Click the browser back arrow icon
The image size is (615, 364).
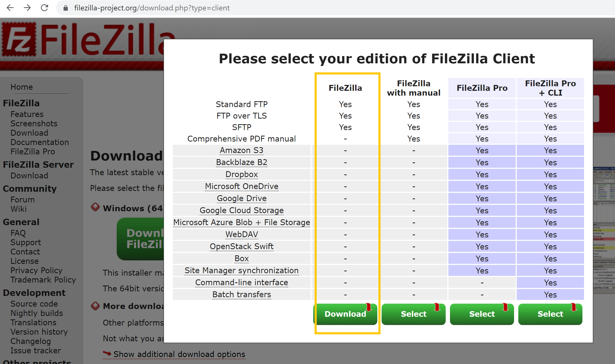point(10,8)
